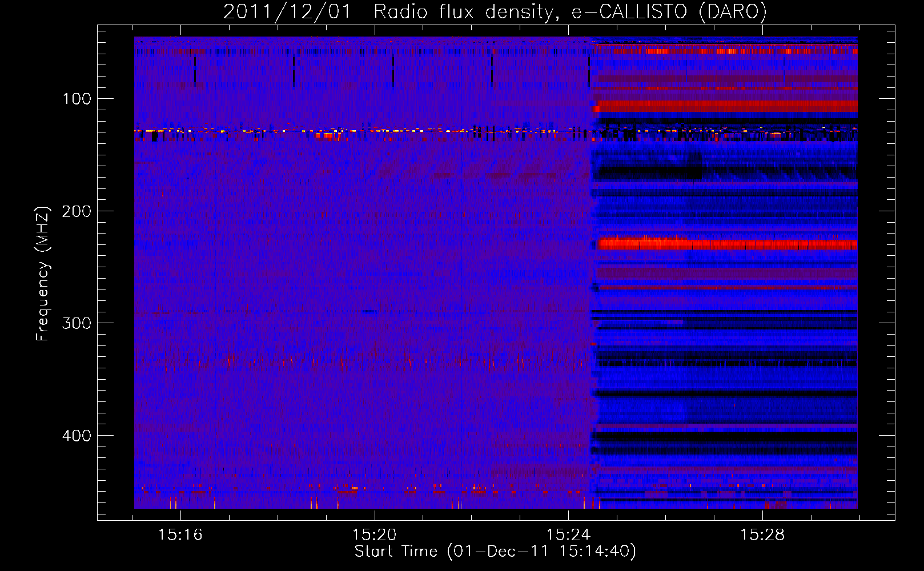Click the yellow-red interference line near 130 MHz
The height and width of the screenshot is (571, 924).
click(496, 131)
